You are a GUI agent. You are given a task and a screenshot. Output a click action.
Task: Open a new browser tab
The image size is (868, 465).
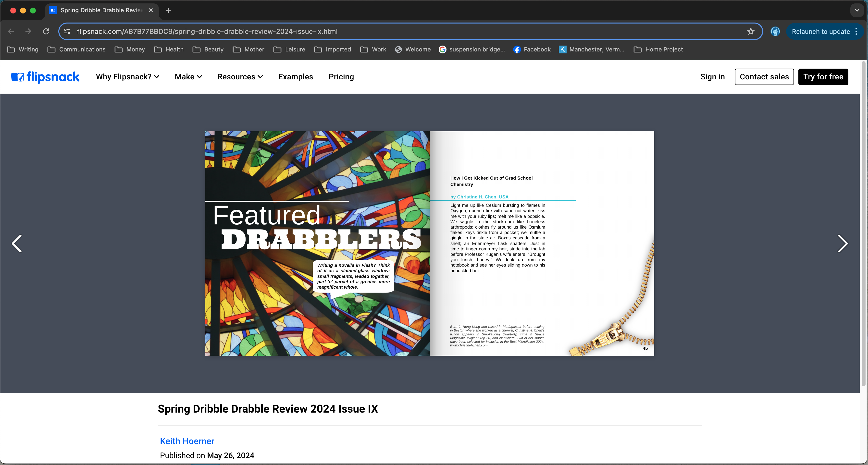point(169,11)
